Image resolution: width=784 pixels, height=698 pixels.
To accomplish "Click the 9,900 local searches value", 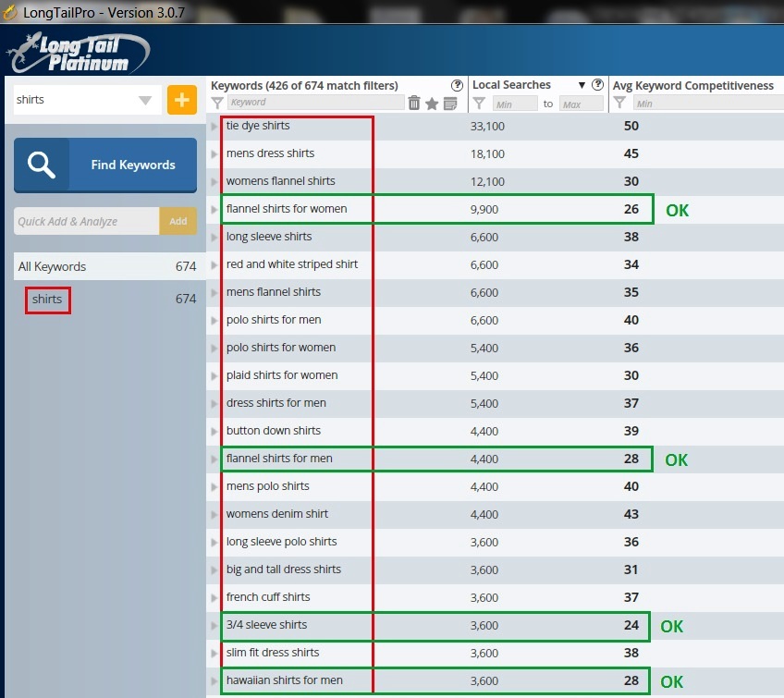I will 484,210.
